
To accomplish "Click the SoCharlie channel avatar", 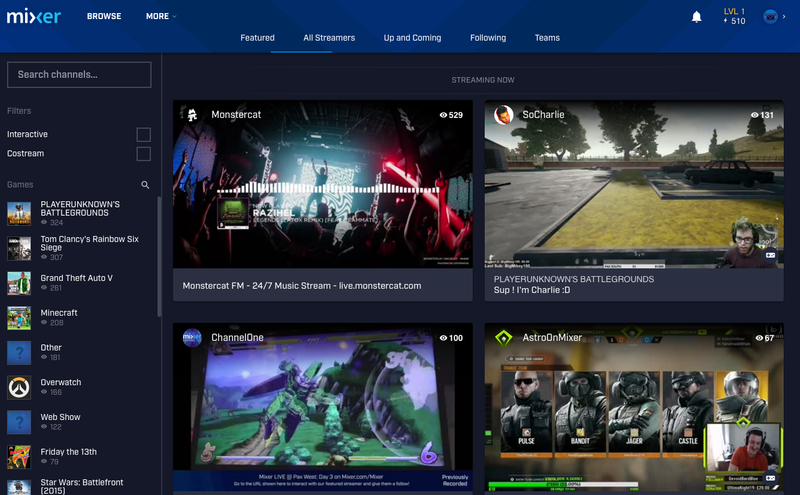I will pyautogui.click(x=504, y=115).
